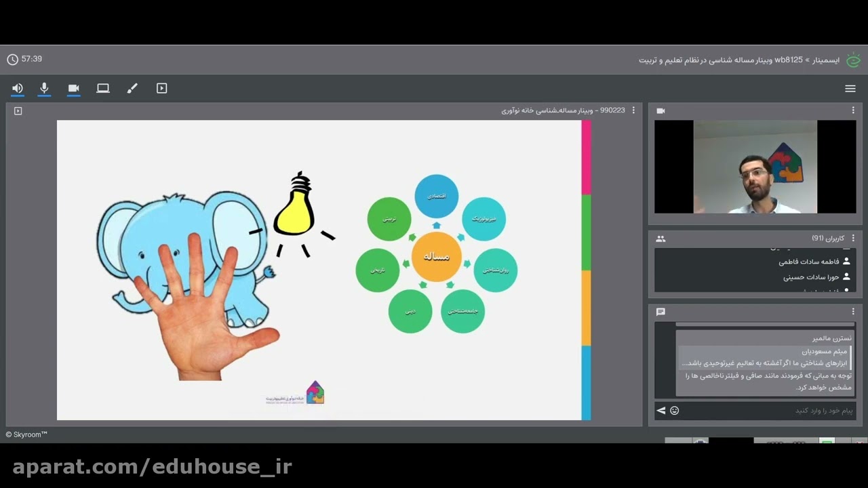Click the media play box icon in toolbar

tap(161, 88)
